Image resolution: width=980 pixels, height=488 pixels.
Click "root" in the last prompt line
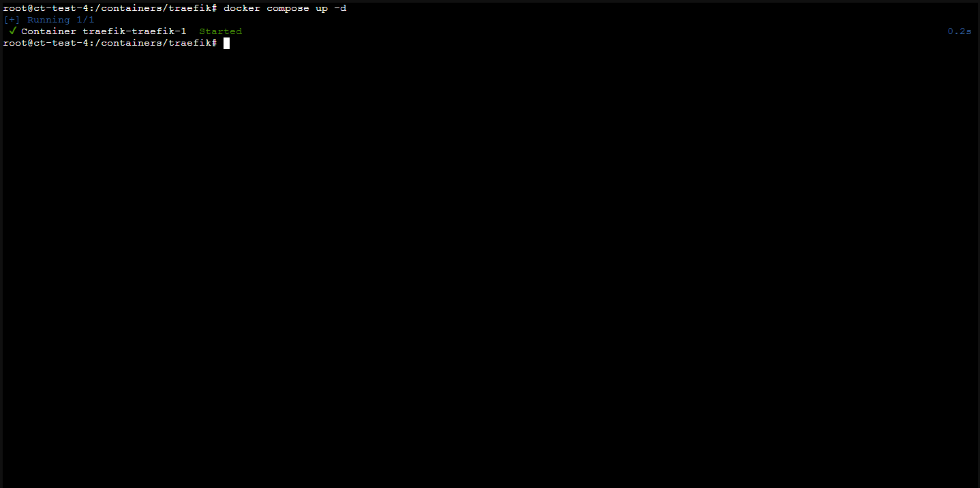pos(15,43)
